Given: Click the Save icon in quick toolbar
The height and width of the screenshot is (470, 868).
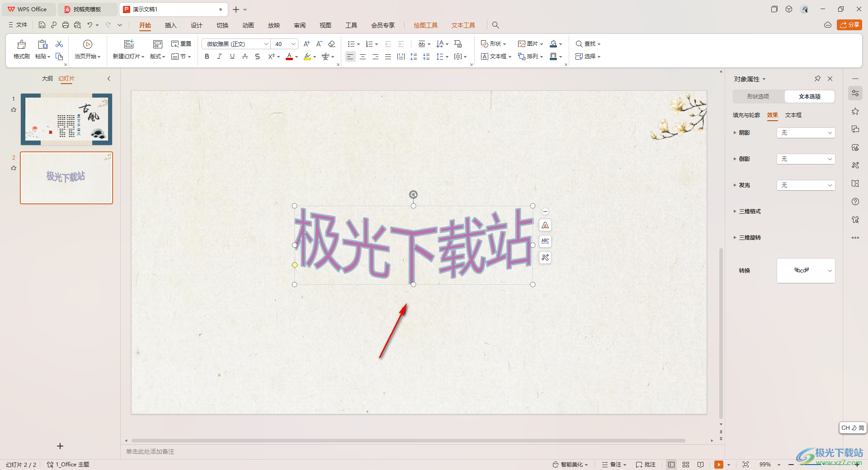Looking at the screenshot, I should pyautogui.click(x=42, y=25).
